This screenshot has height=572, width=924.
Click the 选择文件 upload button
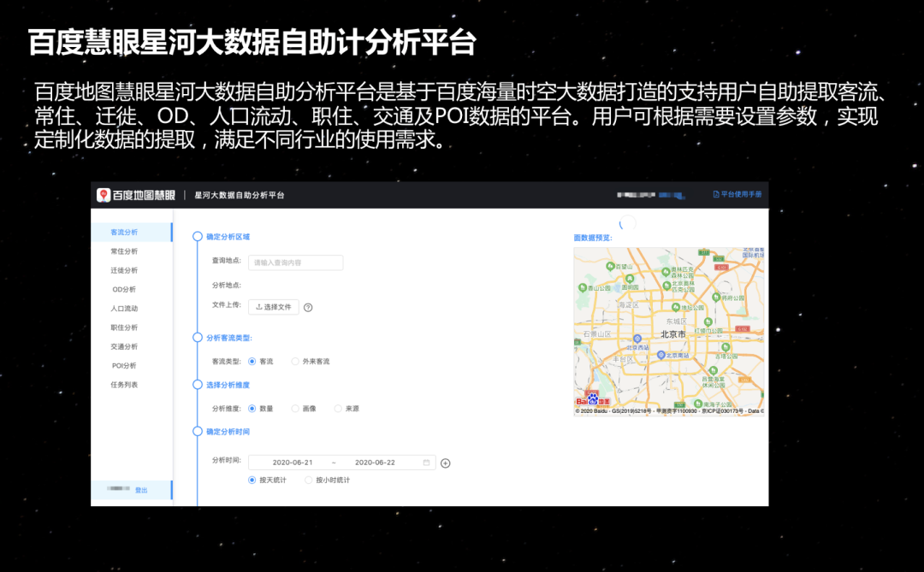coord(274,307)
